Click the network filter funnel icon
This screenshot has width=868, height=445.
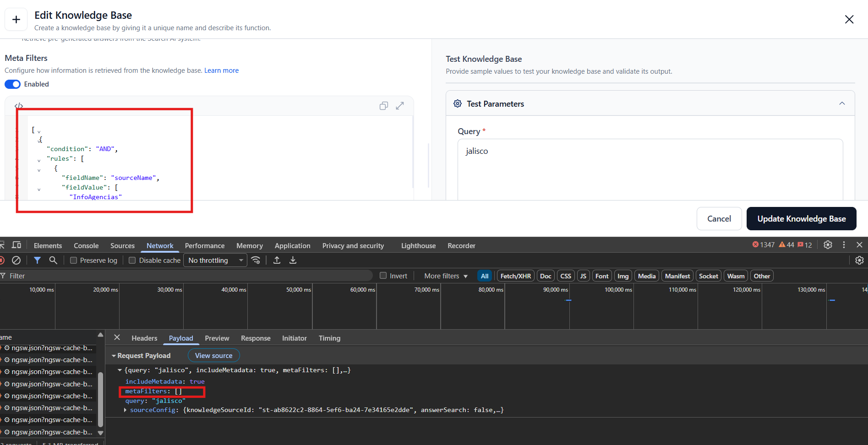[37, 260]
